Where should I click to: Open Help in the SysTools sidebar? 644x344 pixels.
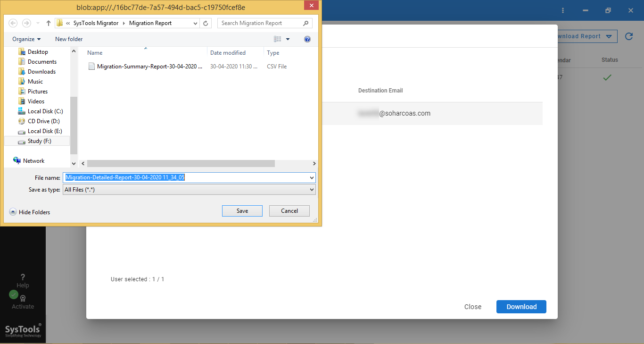click(23, 281)
